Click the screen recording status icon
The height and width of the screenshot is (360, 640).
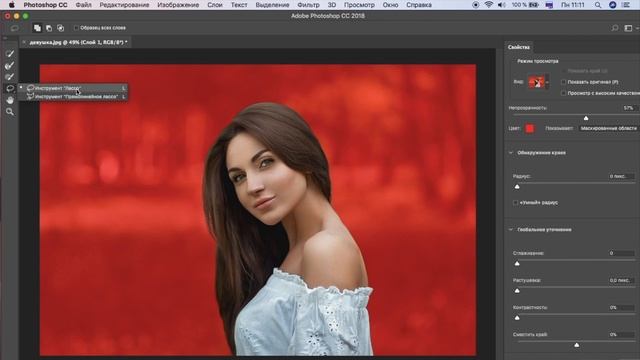(476, 5)
